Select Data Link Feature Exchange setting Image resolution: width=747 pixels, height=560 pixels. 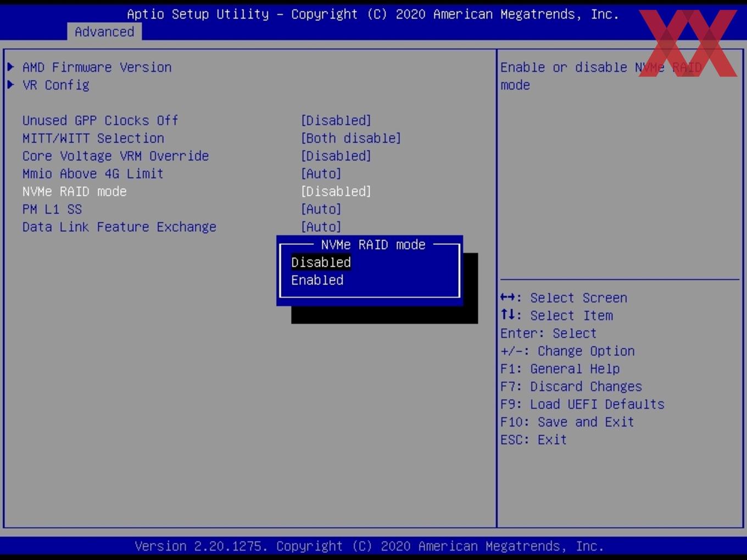click(119, 227)
